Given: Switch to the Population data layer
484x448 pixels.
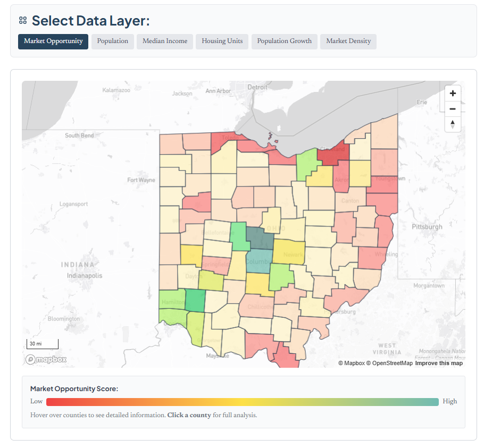Looking at the screenshot, I should (112, 41).
